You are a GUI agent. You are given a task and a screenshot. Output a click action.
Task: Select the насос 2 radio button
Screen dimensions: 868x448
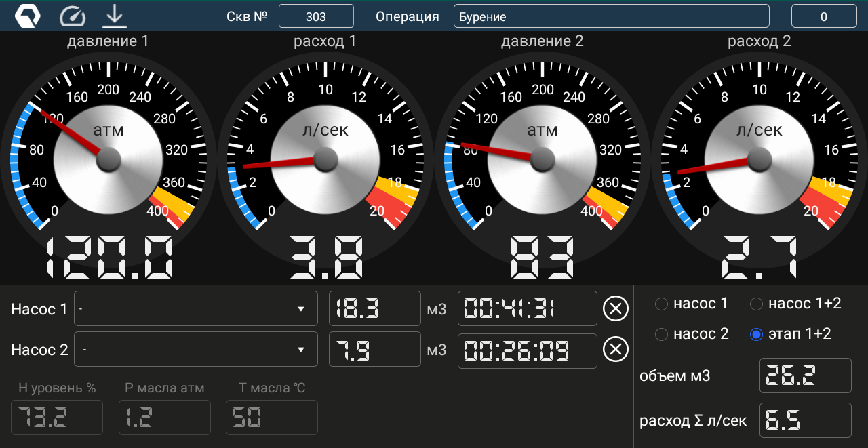(x=662, y=334)
